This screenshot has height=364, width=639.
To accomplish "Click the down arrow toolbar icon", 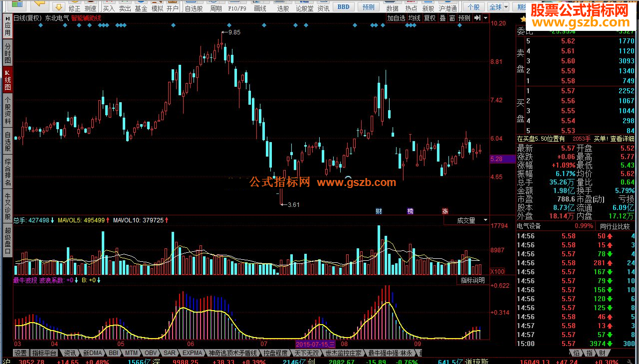I will pyautogui.click(x=59, y=6).
